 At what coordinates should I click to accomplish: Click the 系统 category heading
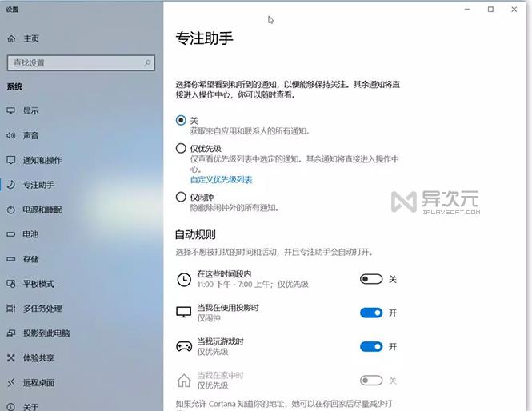[x=14, y=87]
